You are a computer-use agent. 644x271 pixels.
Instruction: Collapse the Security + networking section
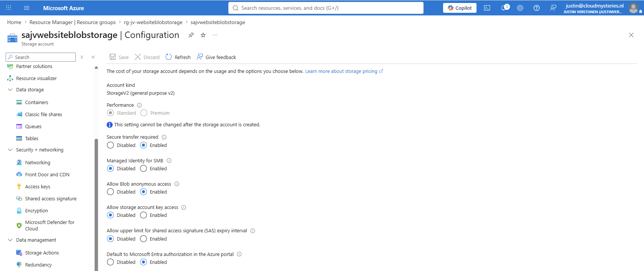coord(10,150)
